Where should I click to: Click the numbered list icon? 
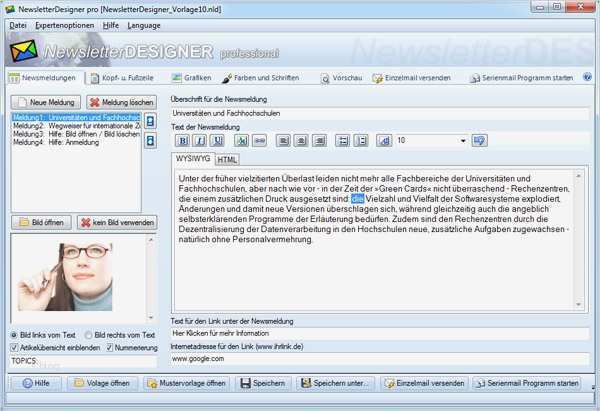[x=361, y=140]
